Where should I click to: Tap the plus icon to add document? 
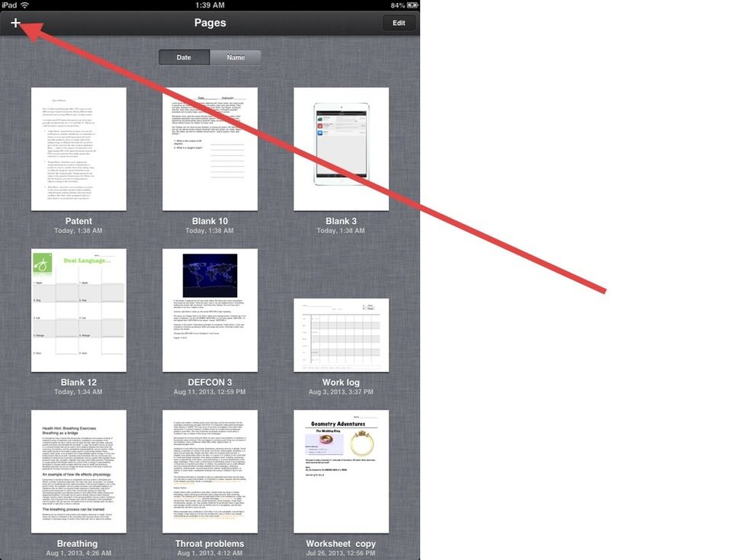15,23
